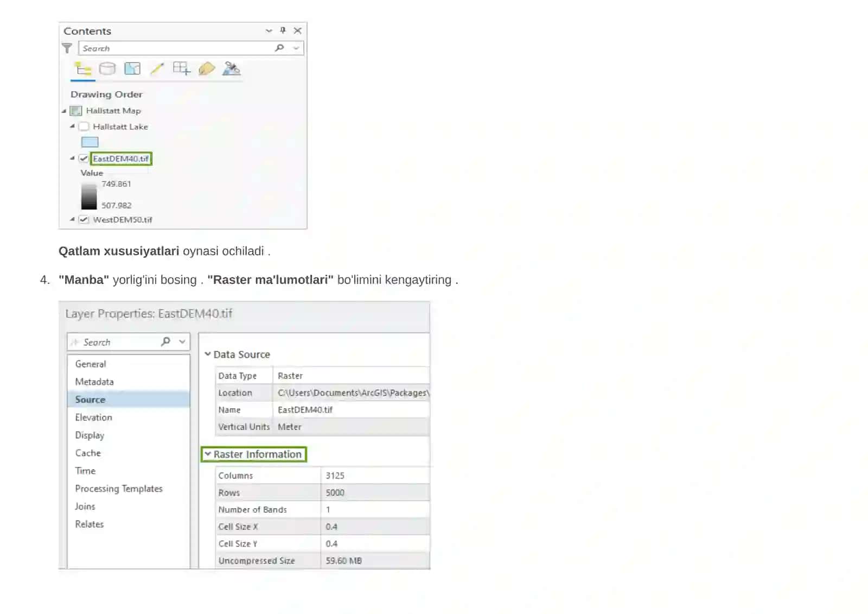Select Hallstatt Lake layer name

[x=120, y=126]
